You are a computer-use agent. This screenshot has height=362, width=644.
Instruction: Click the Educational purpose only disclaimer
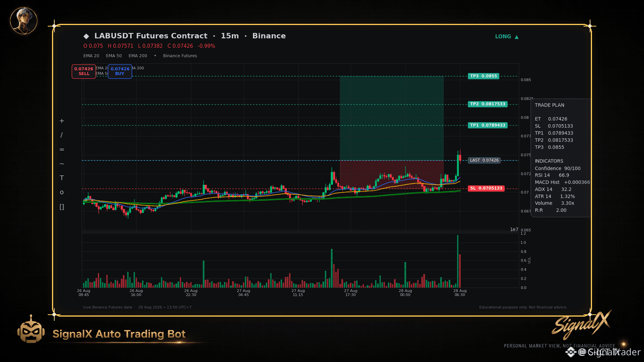tap(523, 307)
